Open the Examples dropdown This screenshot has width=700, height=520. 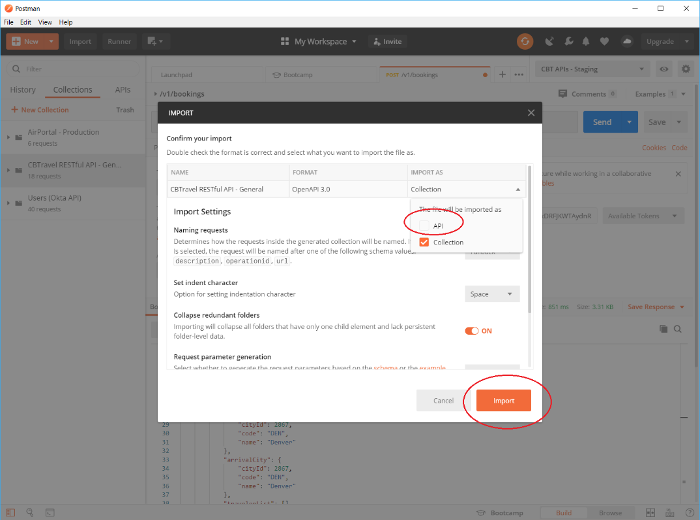click(x=660, y=94)
